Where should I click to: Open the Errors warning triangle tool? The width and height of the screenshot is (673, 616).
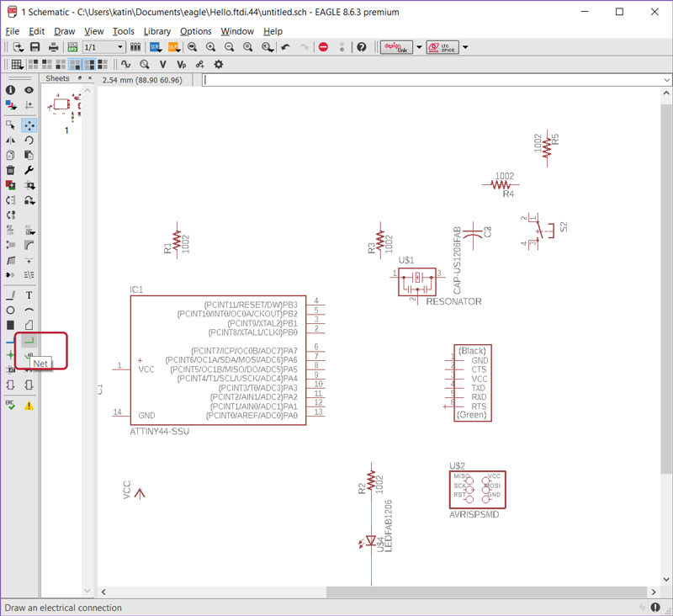[x=29, y=405]
